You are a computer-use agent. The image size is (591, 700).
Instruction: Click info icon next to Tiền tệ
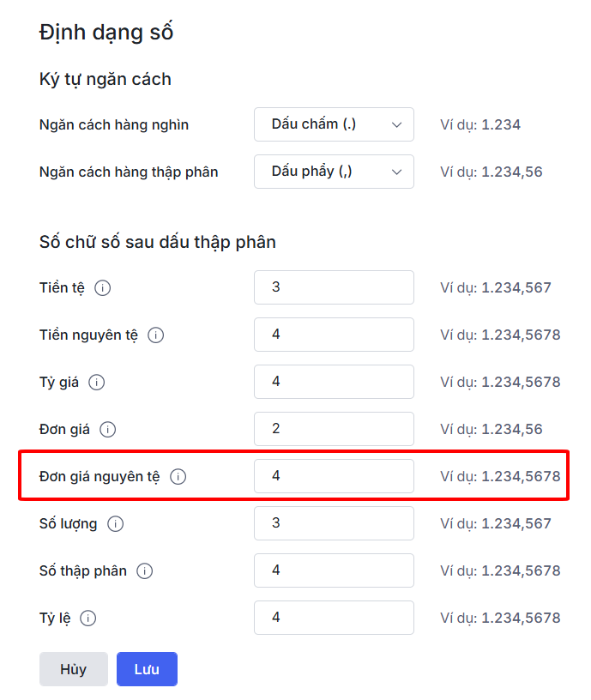[102, 288]
